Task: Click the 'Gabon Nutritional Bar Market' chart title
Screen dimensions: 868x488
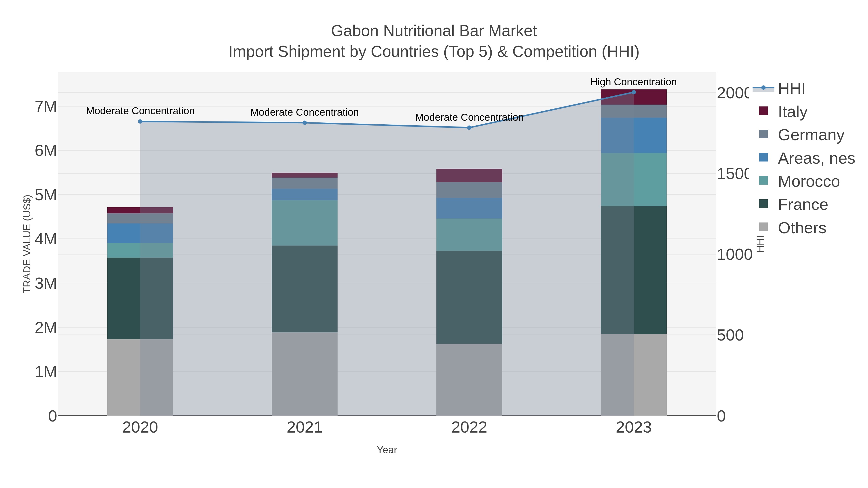Action: [434, 31]
